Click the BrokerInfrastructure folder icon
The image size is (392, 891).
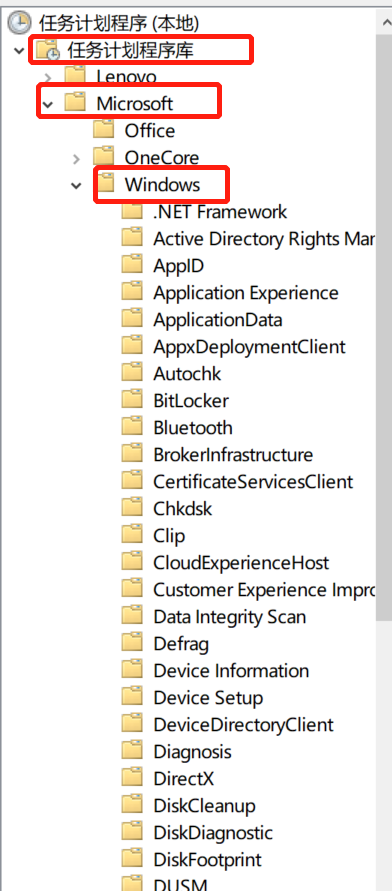coord(132,453)
